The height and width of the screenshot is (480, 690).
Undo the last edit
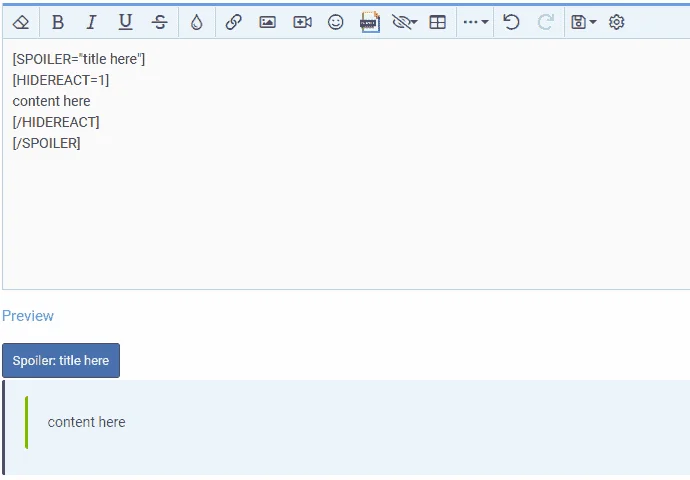pyautogui.click(x=511, y=22)
